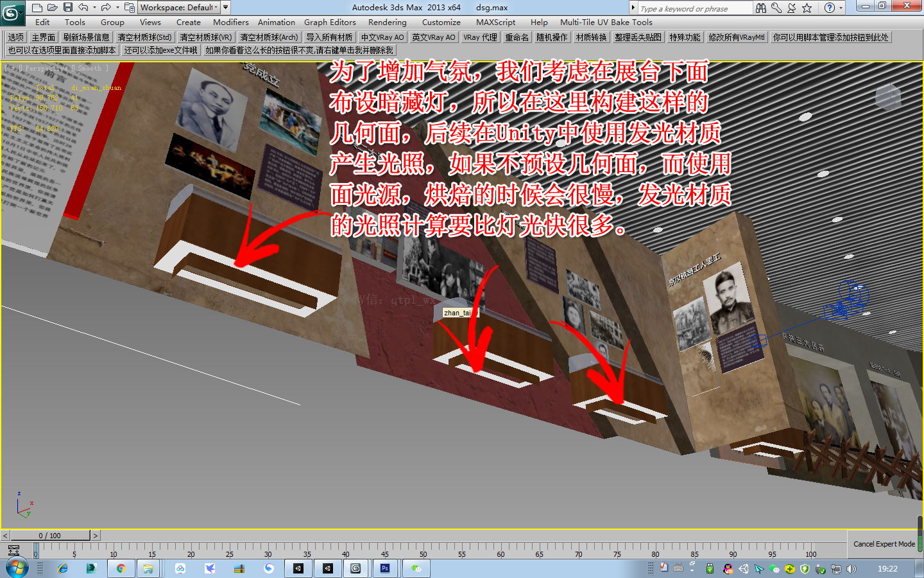Open the Mini Curve Editor icon

13,550
